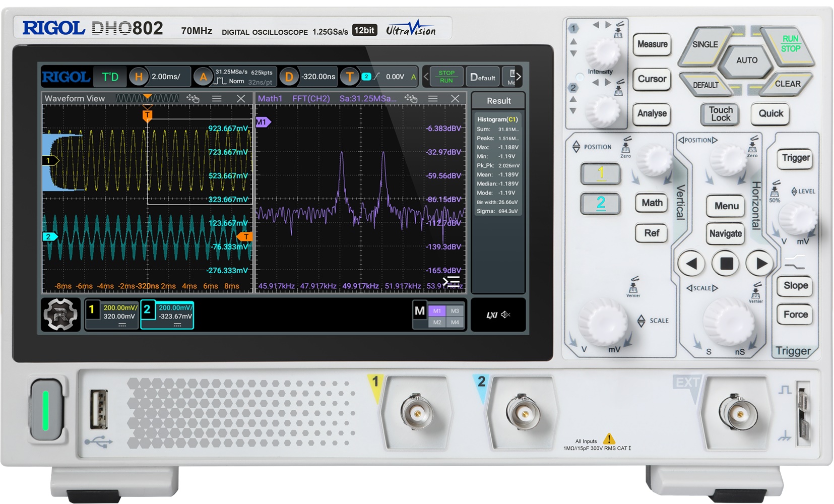834x504 pixels.
Task: Toggle channel 2 with the blue front-panel key
Action: (x=600, y=204)
